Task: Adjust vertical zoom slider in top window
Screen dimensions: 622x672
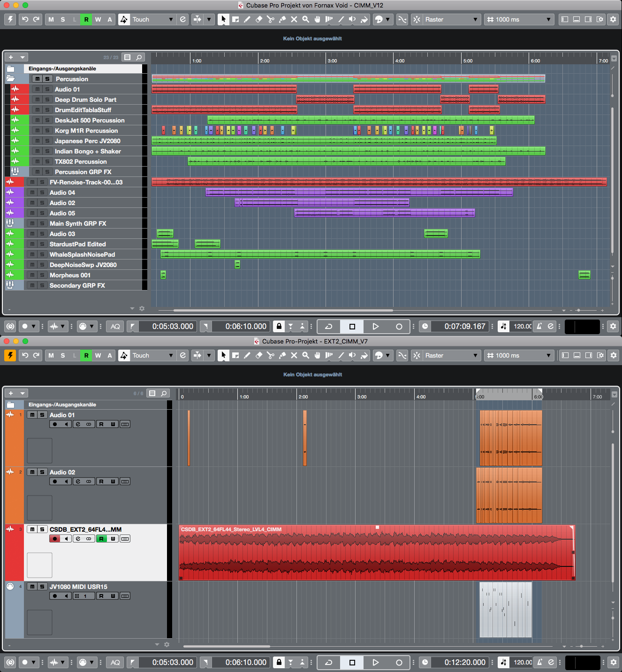Action: coord(613,279)
